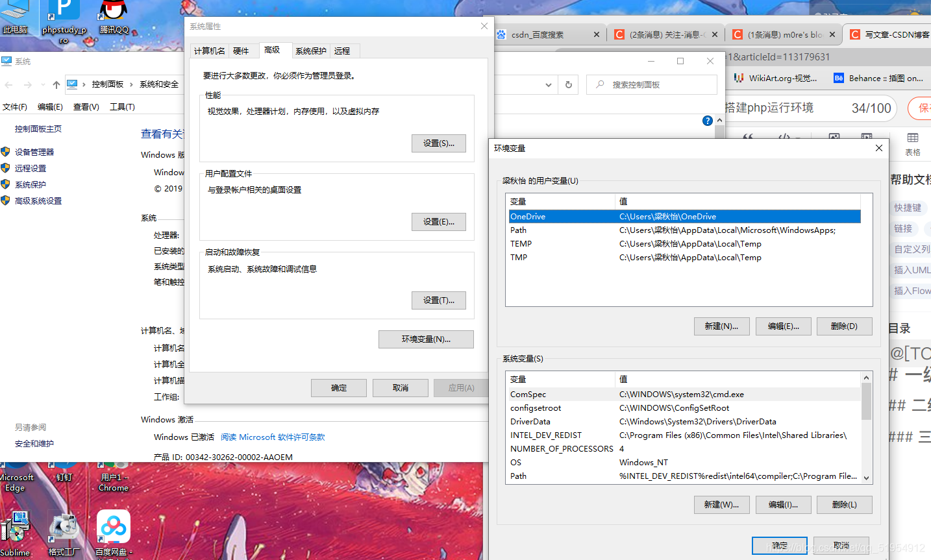Click 取消 in 系统属性 dialog
This screenshot has height=560, width=931.
click(401, 388)
